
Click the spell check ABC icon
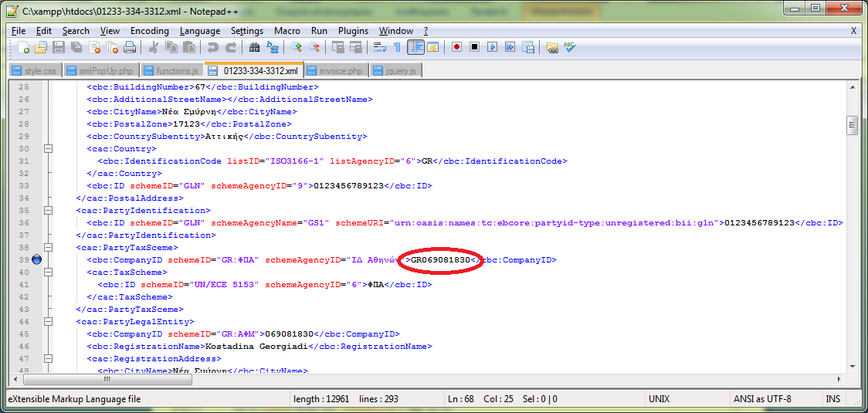(x=570, y=48)
